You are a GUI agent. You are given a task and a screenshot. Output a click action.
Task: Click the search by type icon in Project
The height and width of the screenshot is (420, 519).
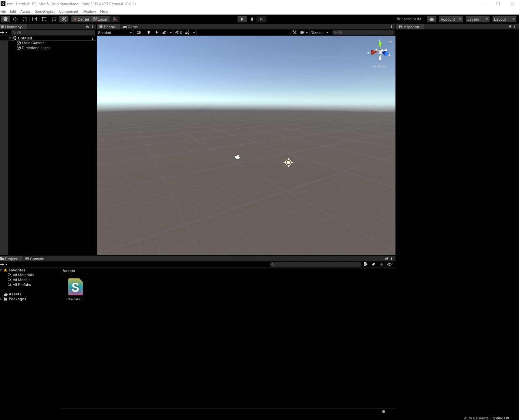365,264
